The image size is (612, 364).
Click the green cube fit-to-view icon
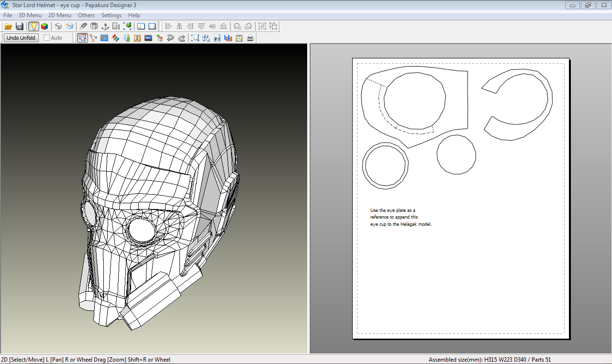(x=128, y=26)
